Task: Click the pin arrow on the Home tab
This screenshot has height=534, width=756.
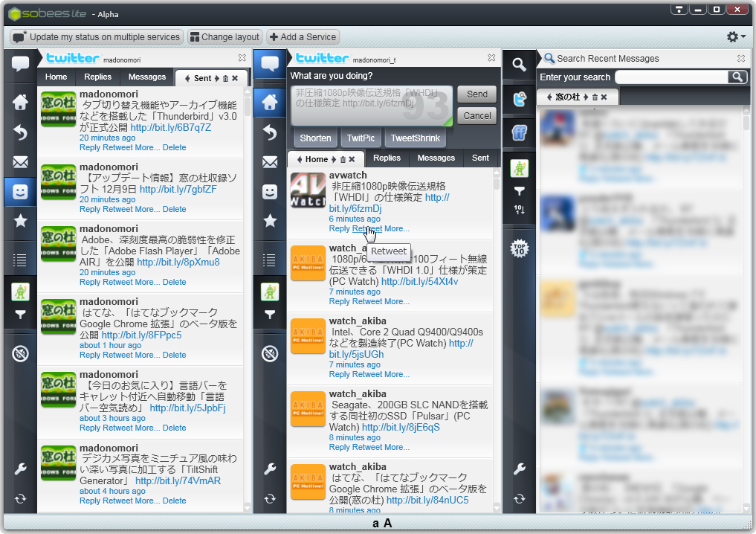Action: (333, 158)
